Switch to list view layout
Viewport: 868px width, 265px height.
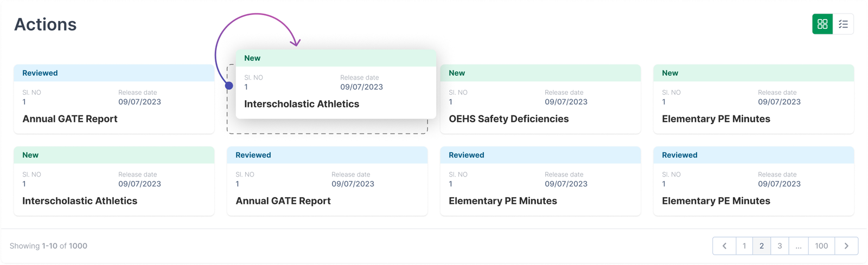[x=843, y=24]
